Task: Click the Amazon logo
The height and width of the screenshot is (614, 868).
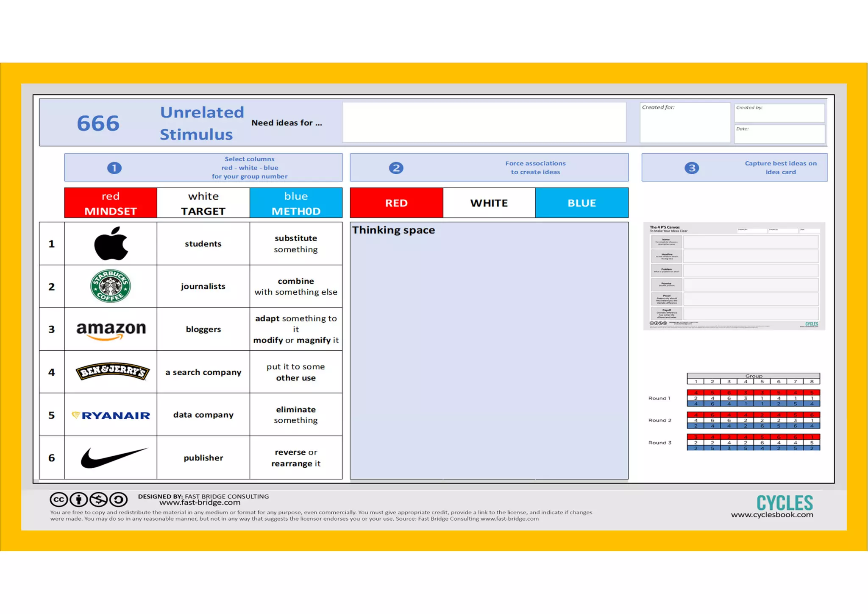Action: (111, 330)
